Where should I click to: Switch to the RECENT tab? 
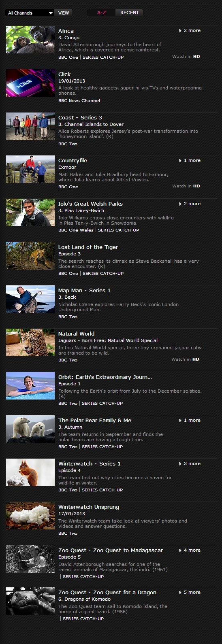click(x=129, y=13)
